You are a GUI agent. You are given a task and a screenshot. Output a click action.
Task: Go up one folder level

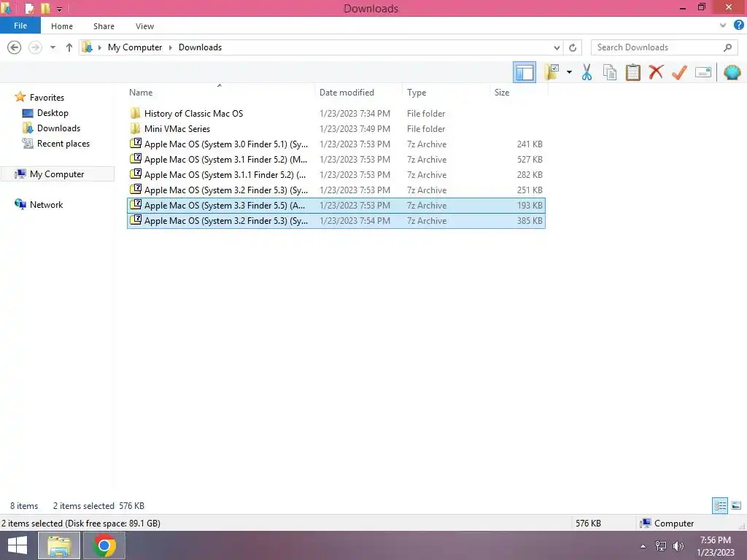click(69, 47)
